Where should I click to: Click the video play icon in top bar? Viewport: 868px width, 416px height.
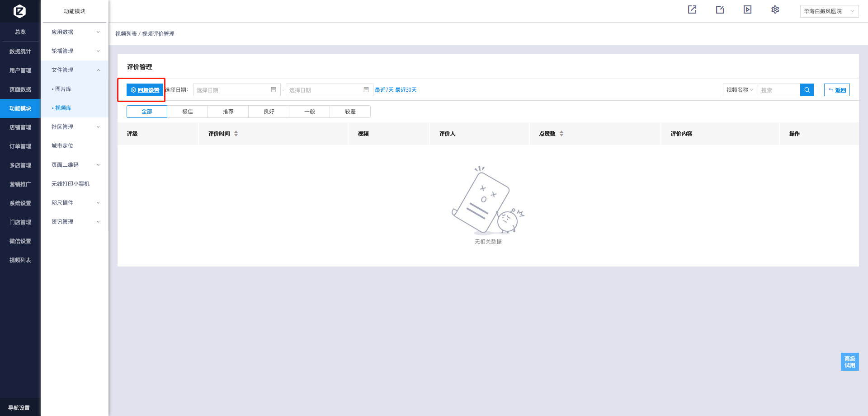[747, 9]
